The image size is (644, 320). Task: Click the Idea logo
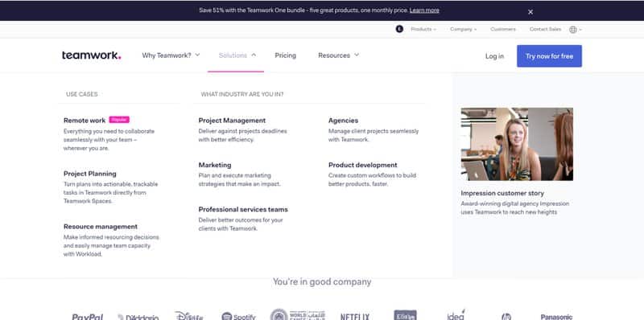[x=456, y=315]
